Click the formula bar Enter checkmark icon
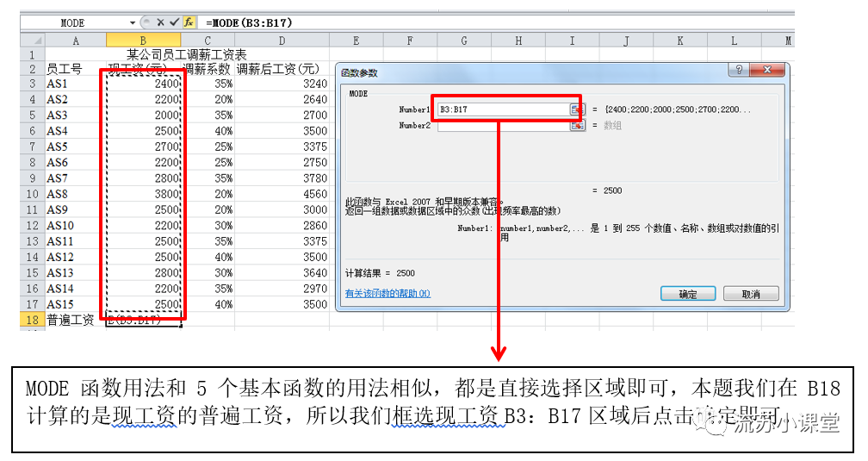 [x=174, y=22]
